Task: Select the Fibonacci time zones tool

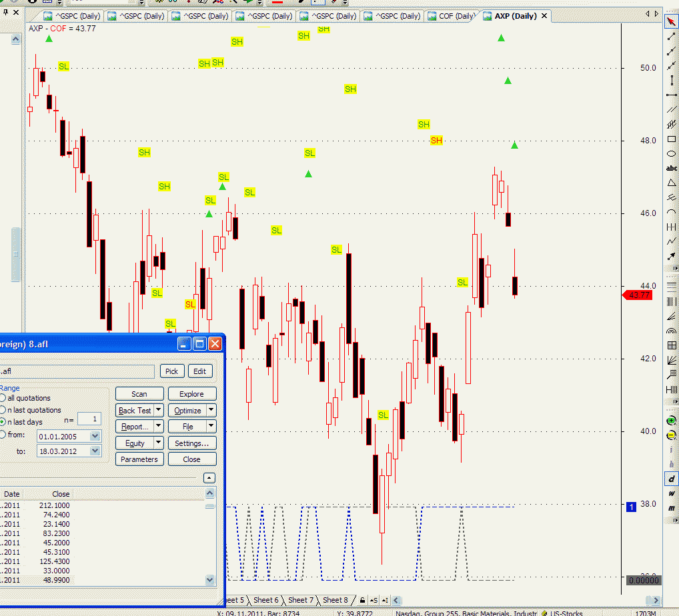Action: [671, 301]
